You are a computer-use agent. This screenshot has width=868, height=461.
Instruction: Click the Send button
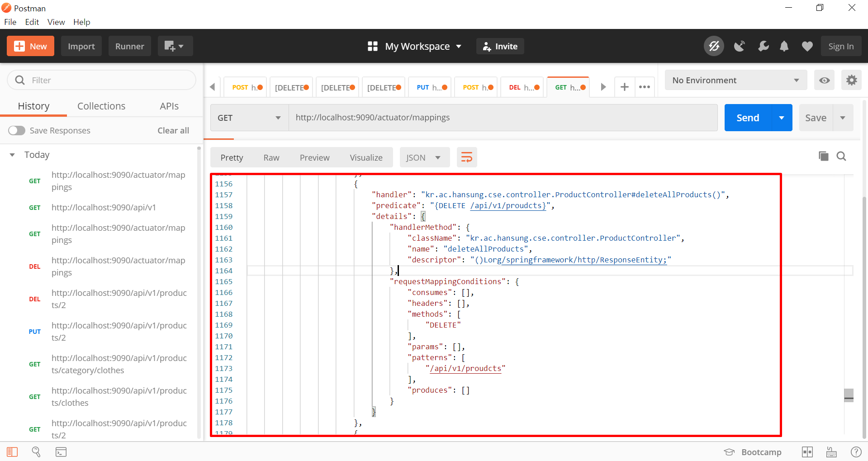point(748,118)
